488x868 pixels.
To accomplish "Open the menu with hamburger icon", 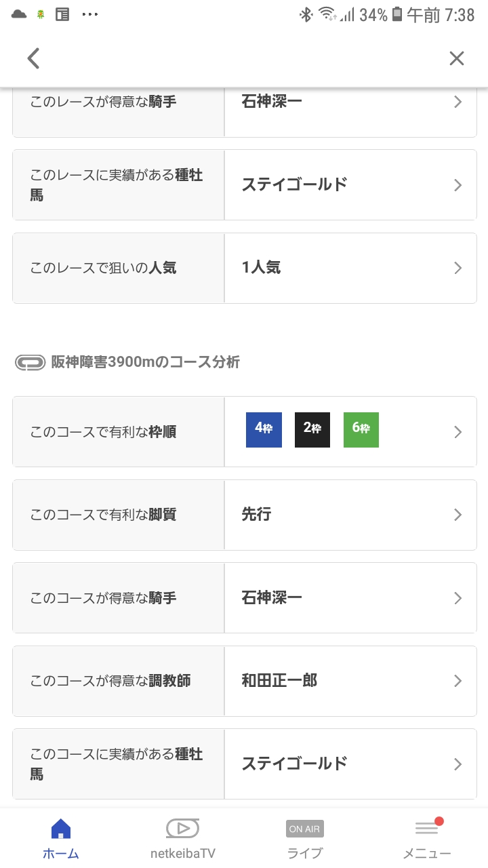I will [427, 838].
